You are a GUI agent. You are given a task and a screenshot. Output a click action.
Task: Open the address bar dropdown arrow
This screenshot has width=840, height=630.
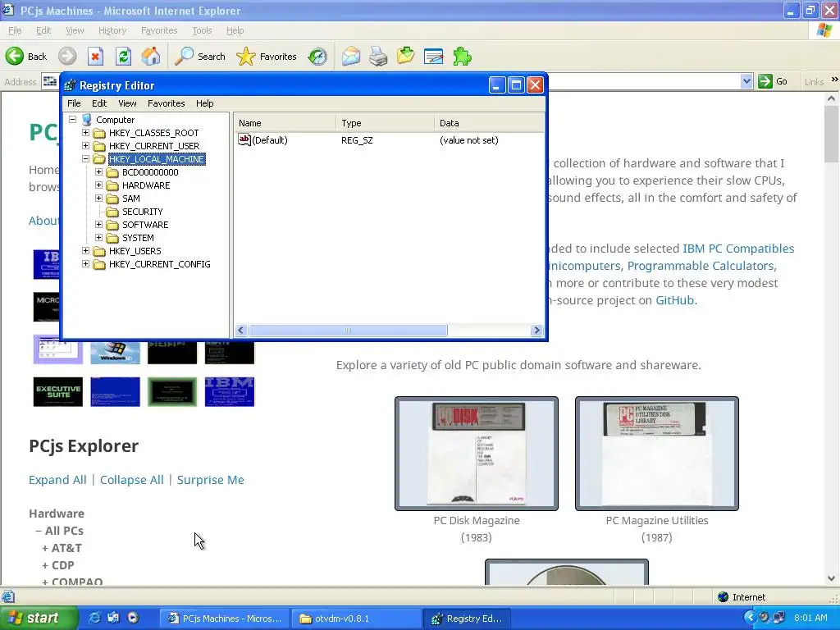tap(746, 81)
